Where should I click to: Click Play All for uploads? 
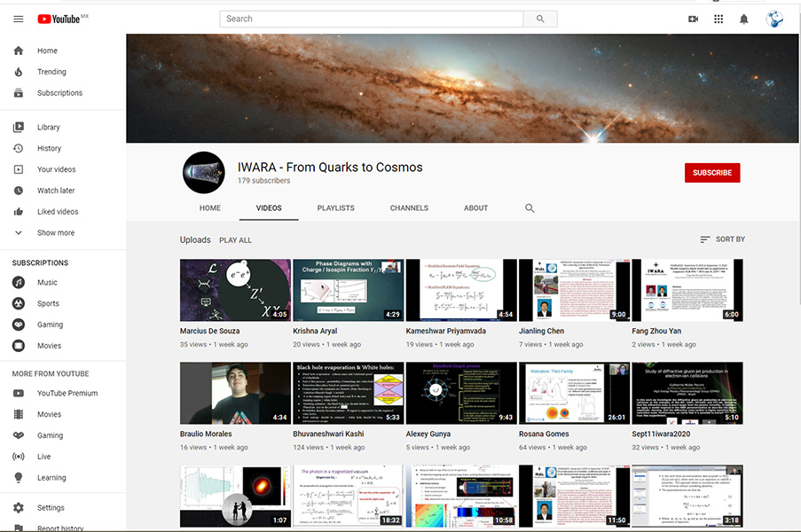pos(235,240)
